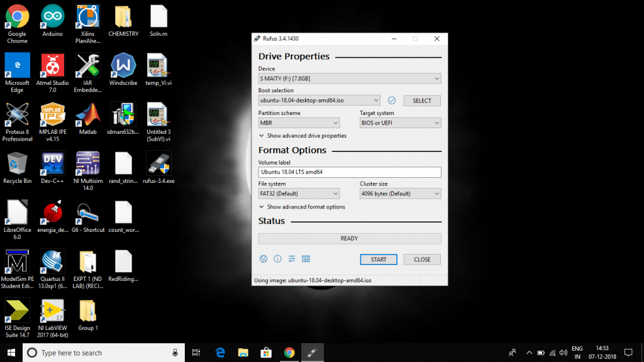
Task: Click the rufus-3.4.exe desktop icon
Action: click(158, 166)
